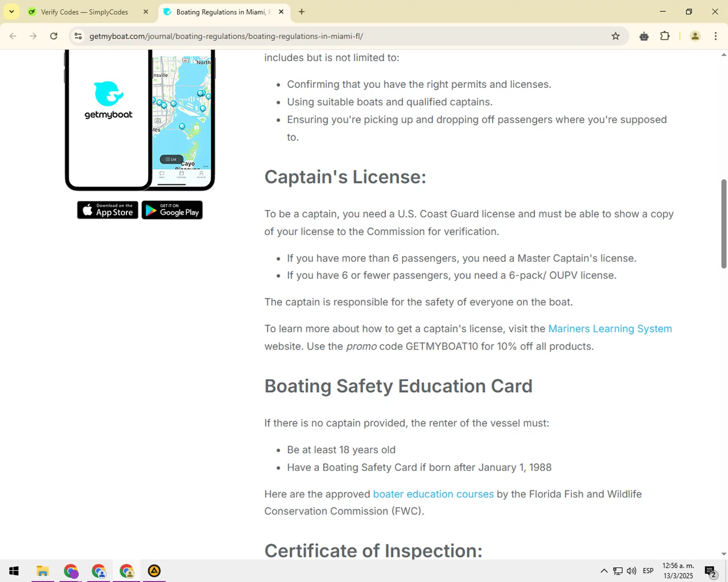Open File Explorer from the taskbar
This screenshot has width=728, height=582.
click(43, 571)
